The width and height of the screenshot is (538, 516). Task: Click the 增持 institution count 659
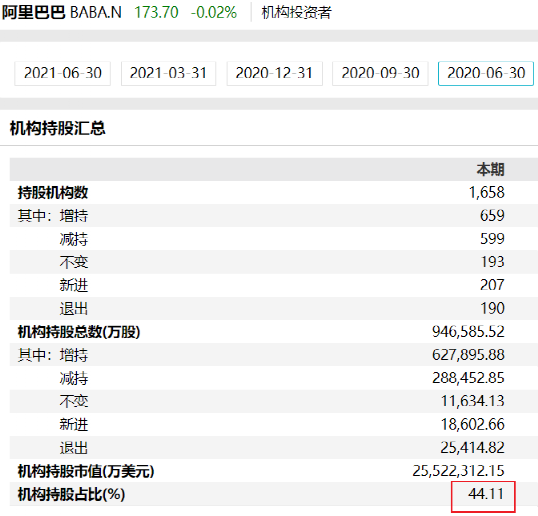click(x=492, y=215)
